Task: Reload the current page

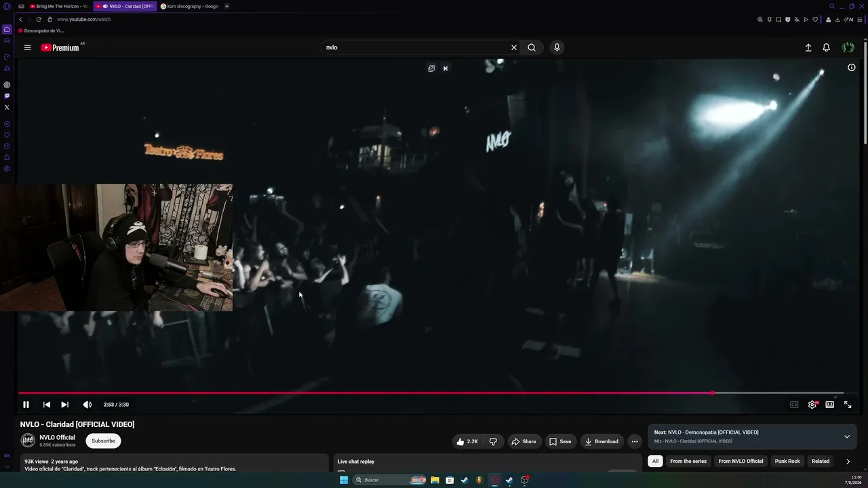Action: (39, 20)
